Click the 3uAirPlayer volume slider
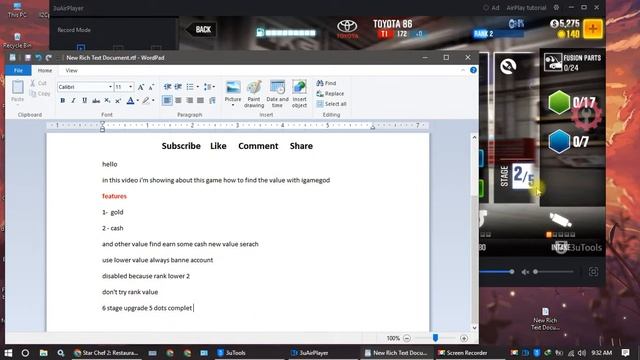This screenshot has width=640, height=360. click(554, 272)
